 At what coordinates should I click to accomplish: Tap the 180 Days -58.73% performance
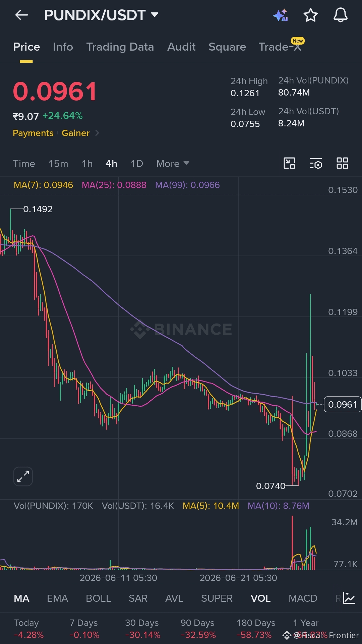(256, 629)
